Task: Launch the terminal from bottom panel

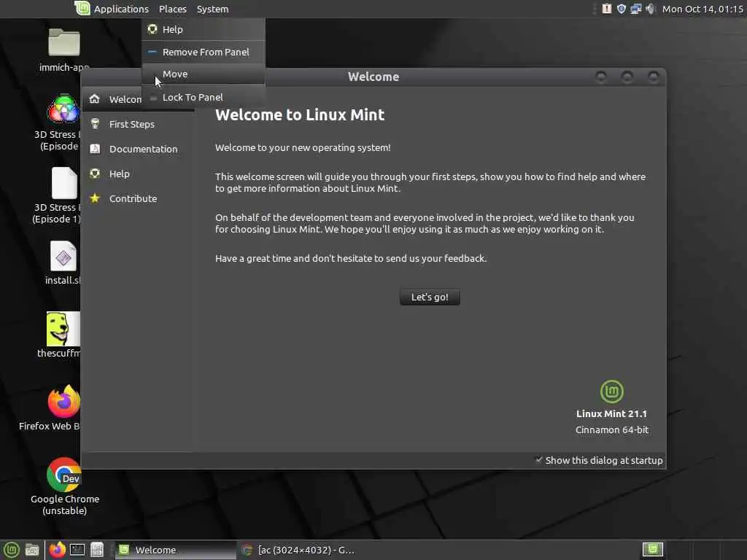Action: click(x=77, y=550)
